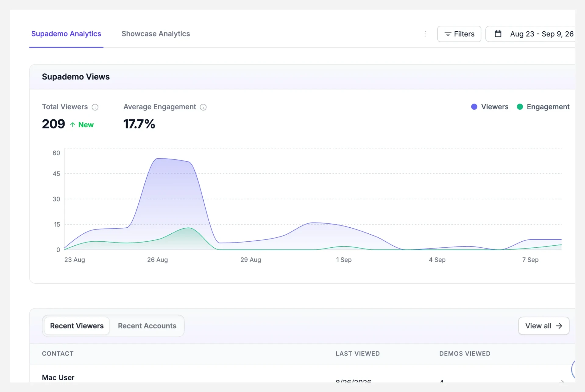The width and height of the screenshot is (585, 392).
Task: Select the Recent Viewers tab
Action: tap(77, 326)
